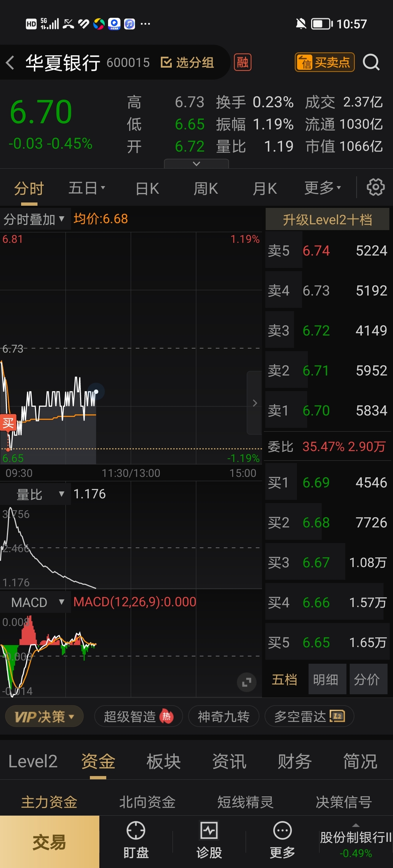This screenshot has width=393, height=868.
Task: Switch to 简况 section tab
Action: pyautogui.click(x=360, y=761)
